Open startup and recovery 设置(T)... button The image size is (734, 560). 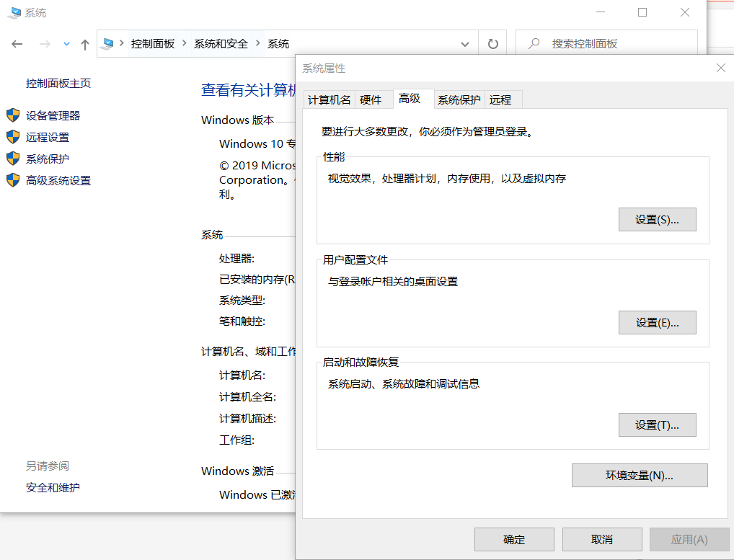658,425
